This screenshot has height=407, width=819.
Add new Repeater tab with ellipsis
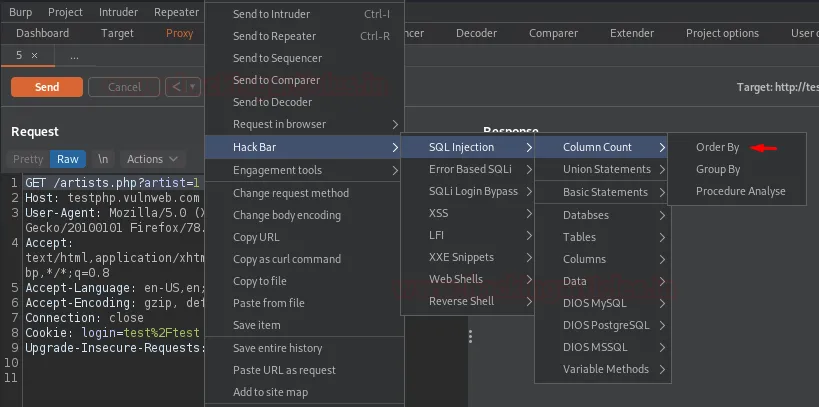point(74,55)
